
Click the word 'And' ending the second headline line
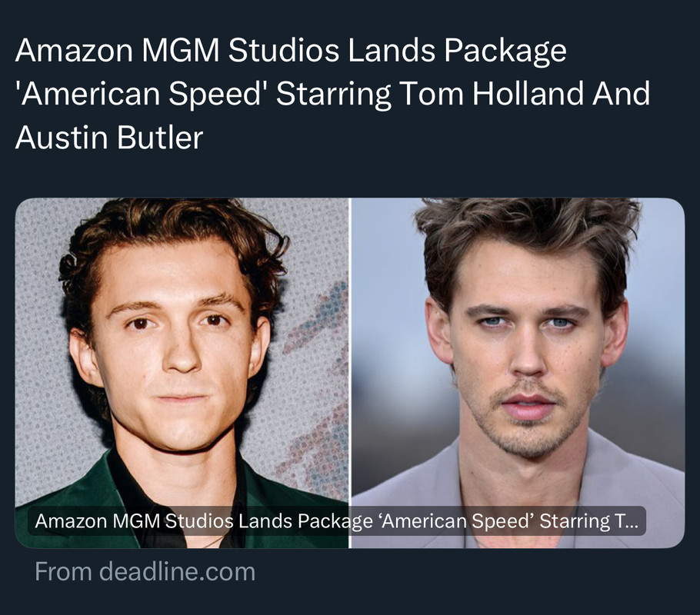(621, 93)
